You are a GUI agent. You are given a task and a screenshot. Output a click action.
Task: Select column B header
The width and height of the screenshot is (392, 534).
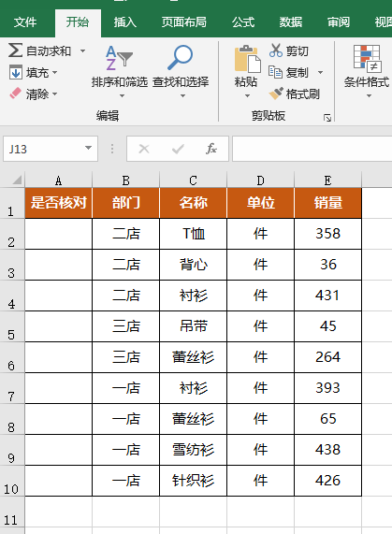[x=125, y=180]
